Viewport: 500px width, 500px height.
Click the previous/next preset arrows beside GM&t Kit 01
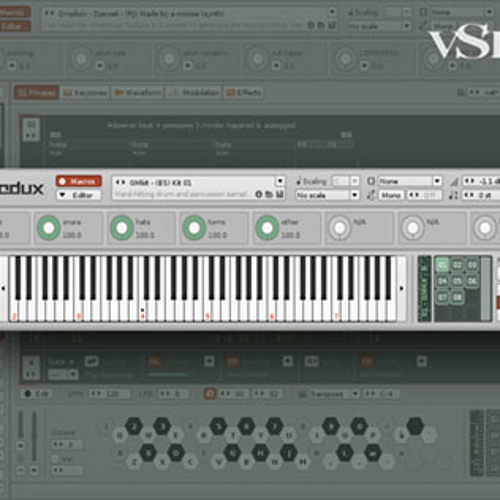coord(120,182)
